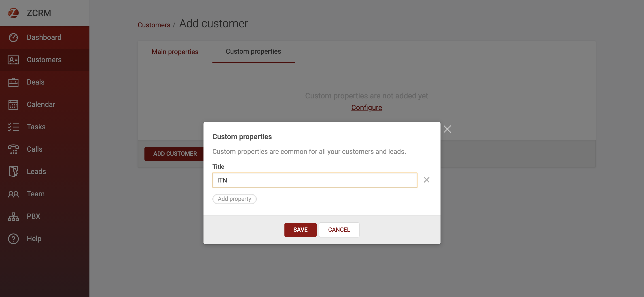
Task: Focus the Title input field
Action: pos(314,180)
